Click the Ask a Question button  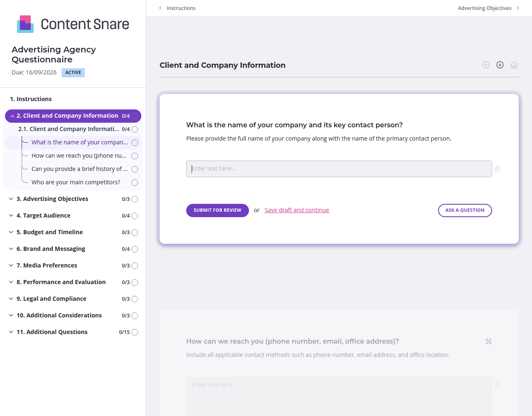(465, 210)
